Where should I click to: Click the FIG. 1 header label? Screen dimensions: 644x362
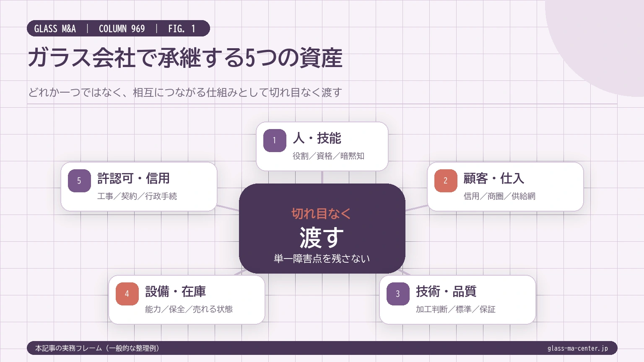182,28
